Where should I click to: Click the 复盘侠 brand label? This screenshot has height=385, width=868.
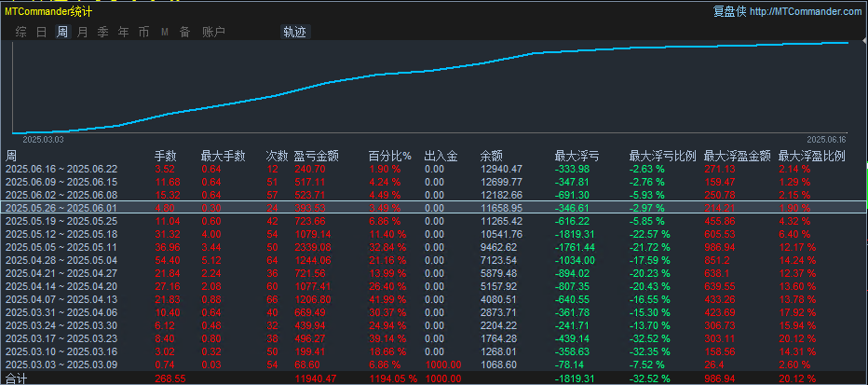(x=730, y=11)
